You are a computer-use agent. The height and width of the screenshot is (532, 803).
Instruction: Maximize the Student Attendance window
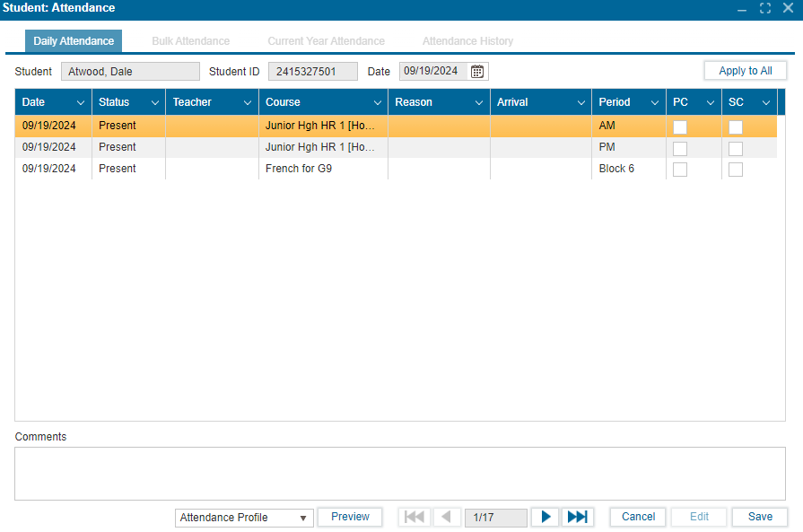[x=765, y=8]
